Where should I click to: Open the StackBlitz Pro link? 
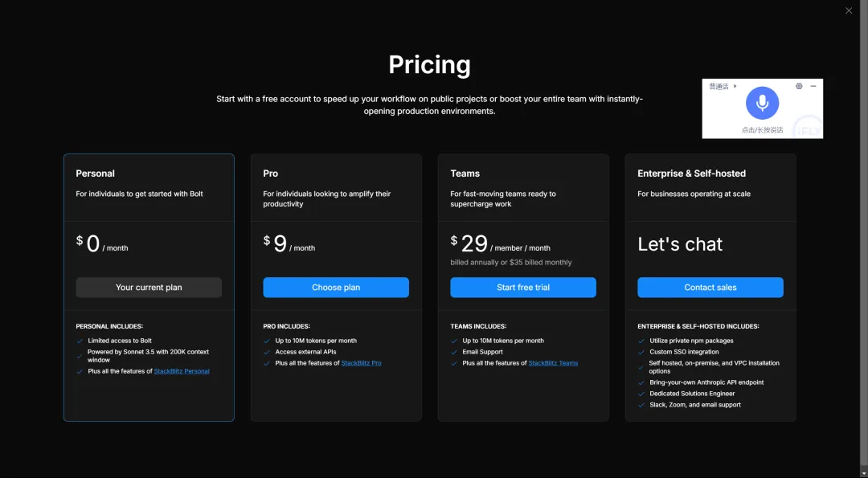coord(361,363)
